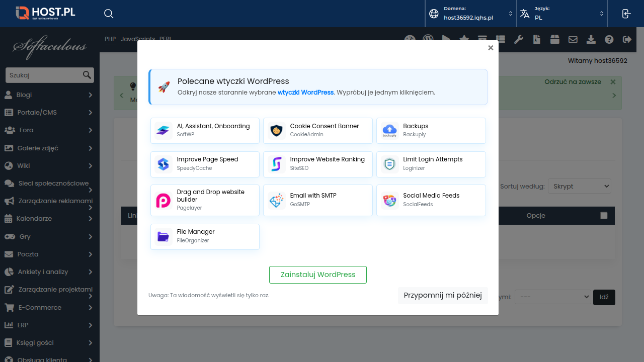This screenshot has height=362, width=644.
Task: Select the Pagelayer drag and drop builder card
Action: [205, 201]
